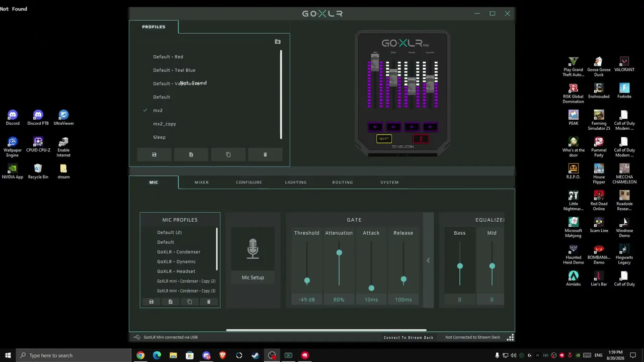The image size is (644, 362).
Task: Click the Mic Profiles list scrollbar
Action: 217,249
